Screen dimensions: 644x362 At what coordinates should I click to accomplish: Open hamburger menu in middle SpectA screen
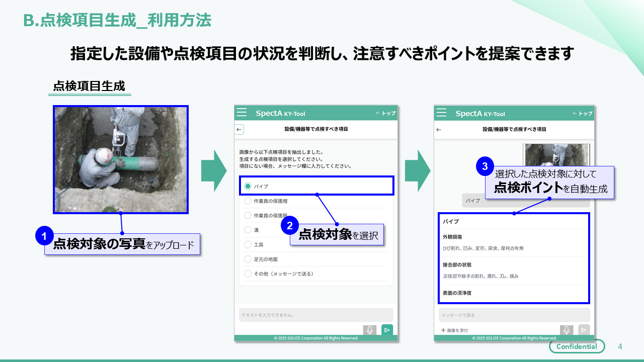[x=242, y=113]
